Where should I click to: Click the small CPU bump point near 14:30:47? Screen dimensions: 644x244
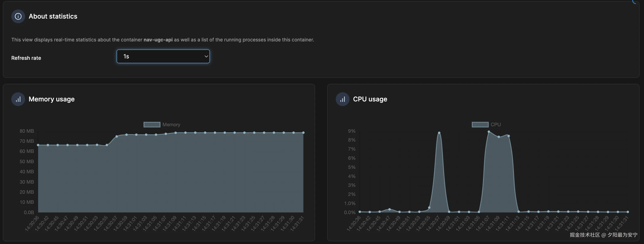pos(390,209)
